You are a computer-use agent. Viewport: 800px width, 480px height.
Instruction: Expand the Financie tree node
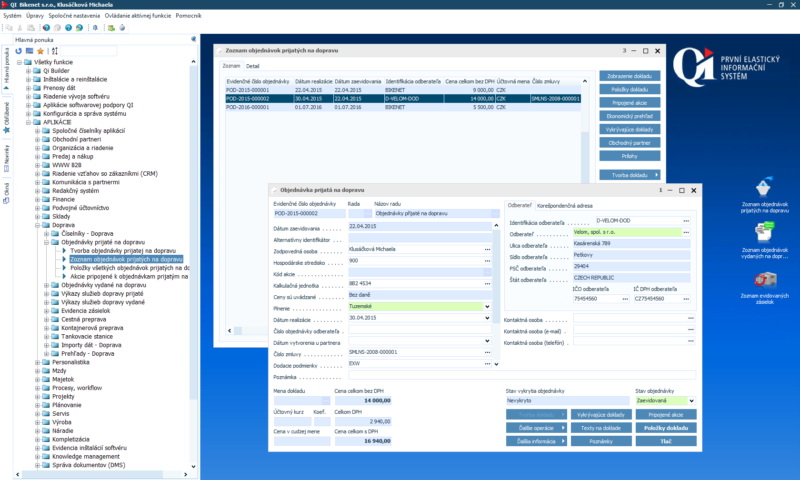click(x=38, y=199)
